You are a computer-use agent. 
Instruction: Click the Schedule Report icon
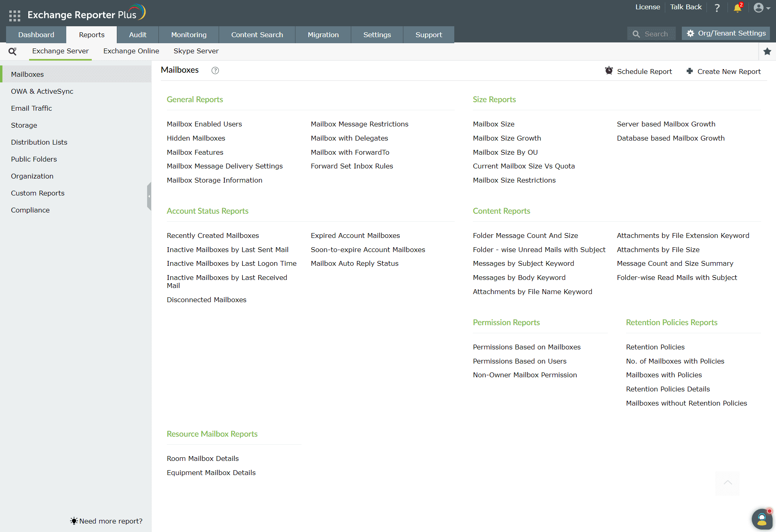click(609, 70)
